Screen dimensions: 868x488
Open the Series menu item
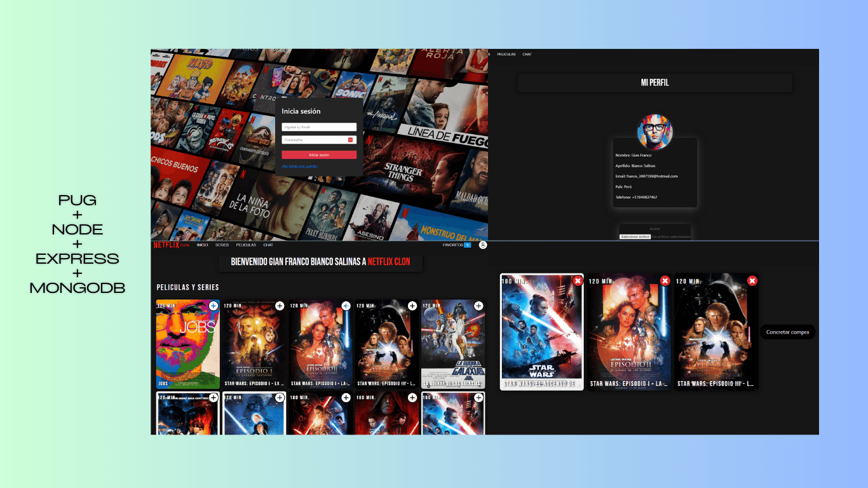(x=222, y=245)
